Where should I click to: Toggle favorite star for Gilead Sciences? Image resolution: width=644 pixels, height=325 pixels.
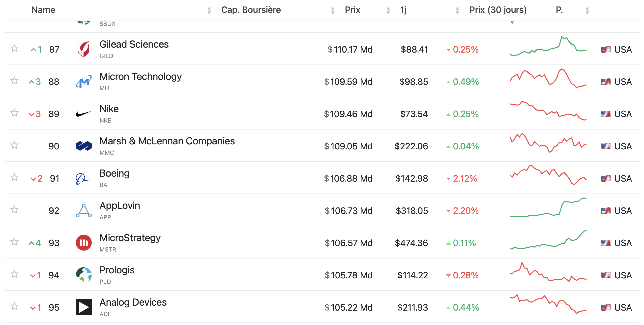pyautogui.click(x=14, y=49)
